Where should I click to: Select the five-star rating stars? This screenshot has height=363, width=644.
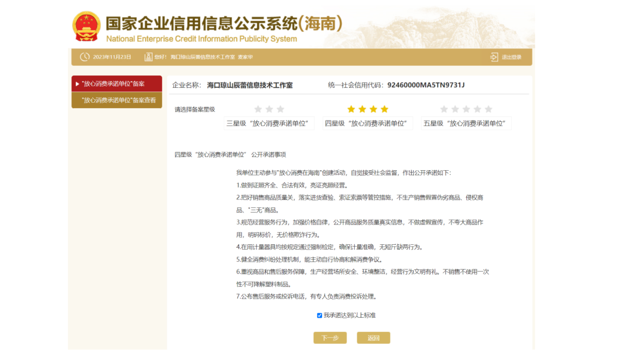click(x=466, y=109)
